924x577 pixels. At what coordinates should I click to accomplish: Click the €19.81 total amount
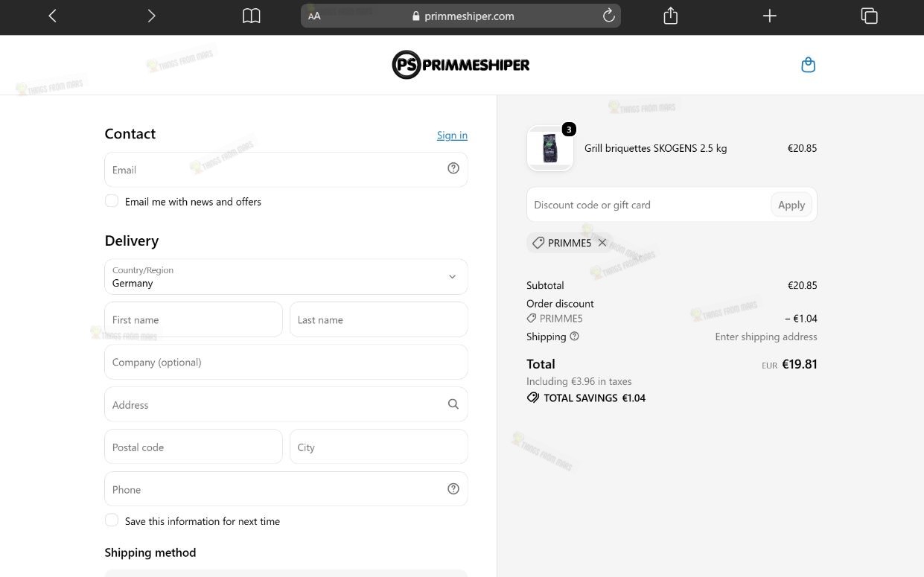(x=800, y=364)
